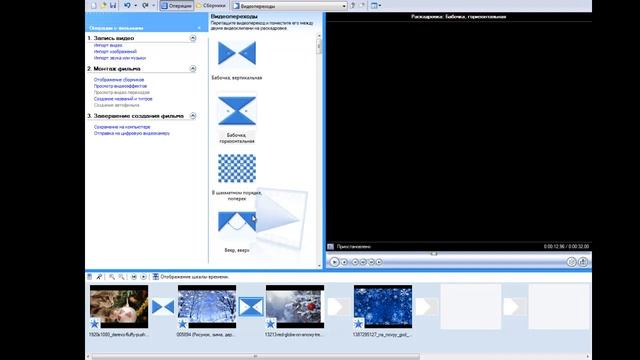The image size is (640, 360).
Task: Click the Создание названий и титров link
Action: (123, 99)
